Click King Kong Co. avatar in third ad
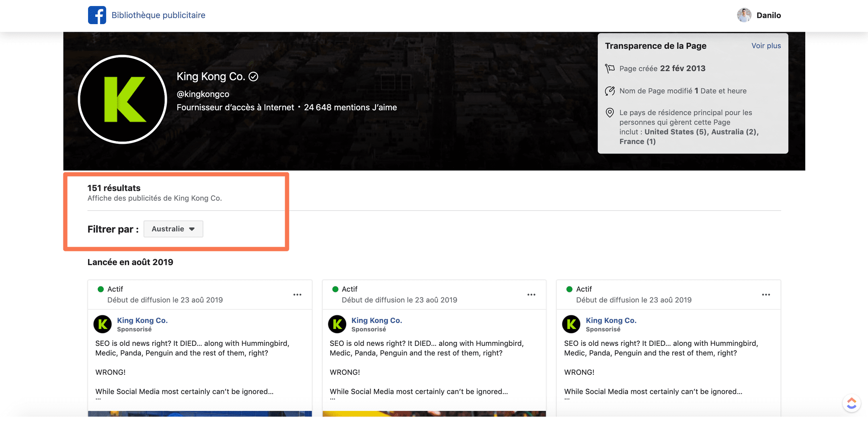This screenshot has height=429, width=868. click(x=571, y=324)
